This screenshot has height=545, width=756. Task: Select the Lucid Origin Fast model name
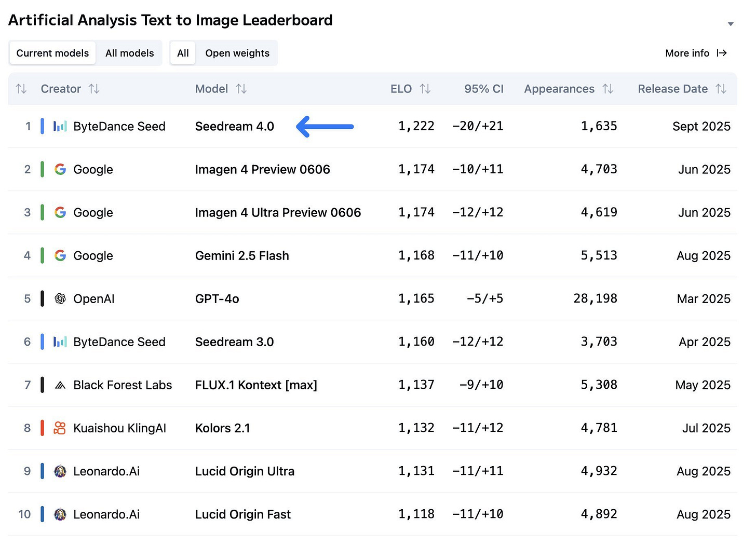(x=242, y=514)
